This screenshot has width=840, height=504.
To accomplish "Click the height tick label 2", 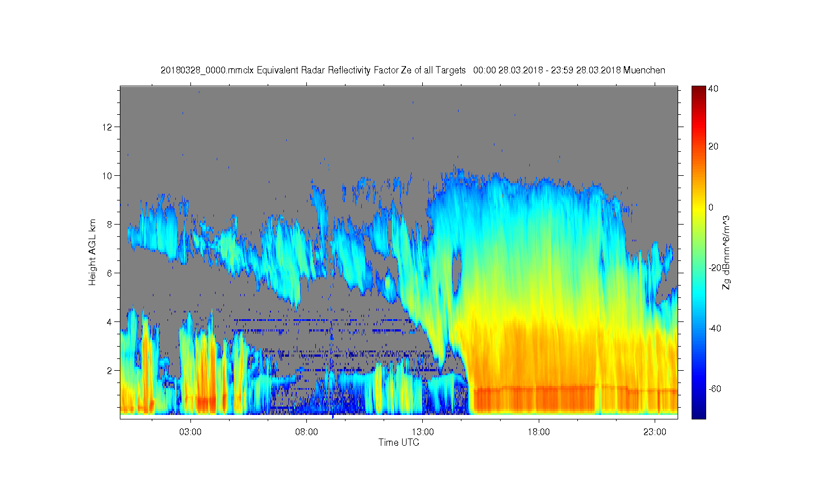I will (110, 370).
